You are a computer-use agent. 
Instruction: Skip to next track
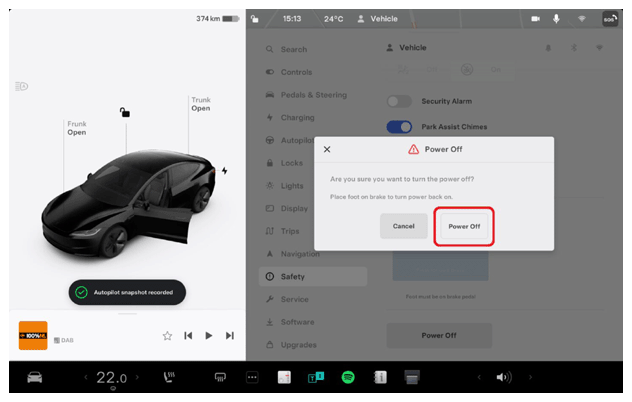(x=230, y=335)
